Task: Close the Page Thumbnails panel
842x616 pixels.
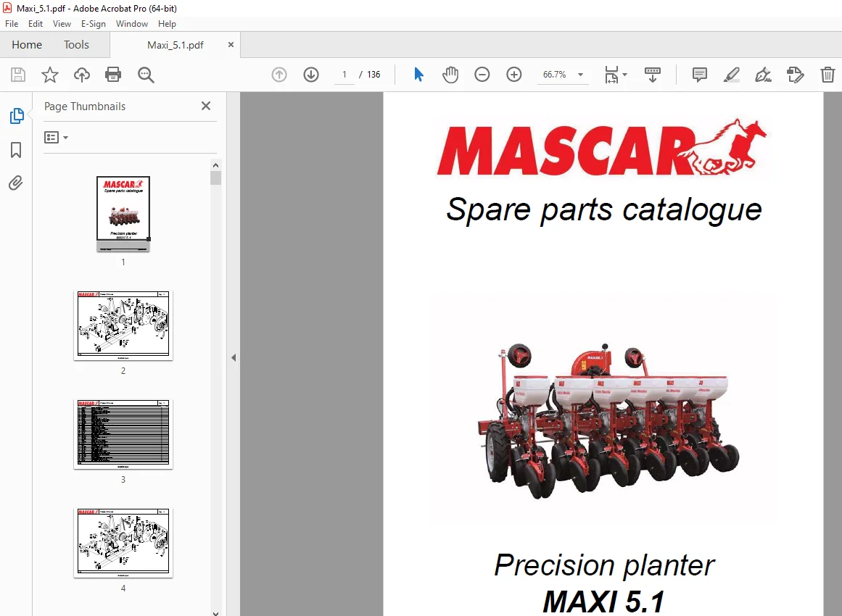Action: [x=206, y=107]
